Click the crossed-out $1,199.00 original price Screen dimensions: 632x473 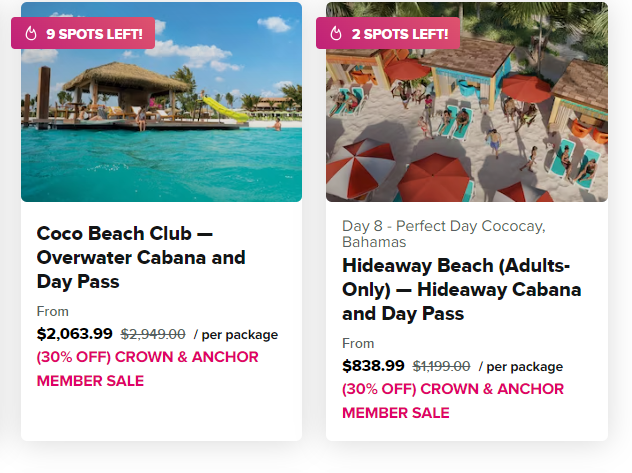[441, 366]
